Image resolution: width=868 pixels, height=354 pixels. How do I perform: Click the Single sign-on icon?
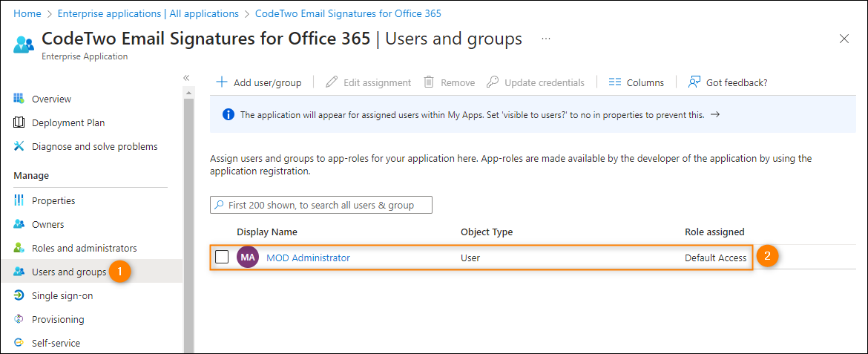[x=19, y=295]
